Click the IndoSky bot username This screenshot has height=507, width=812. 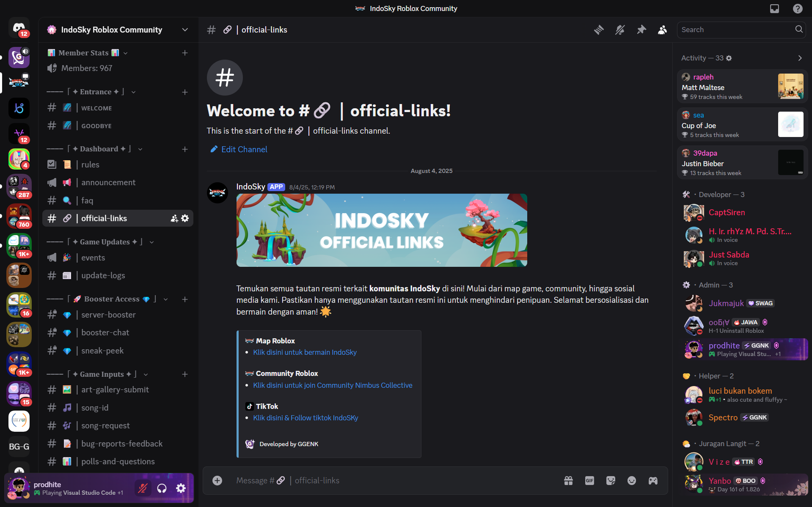point(250,186)
